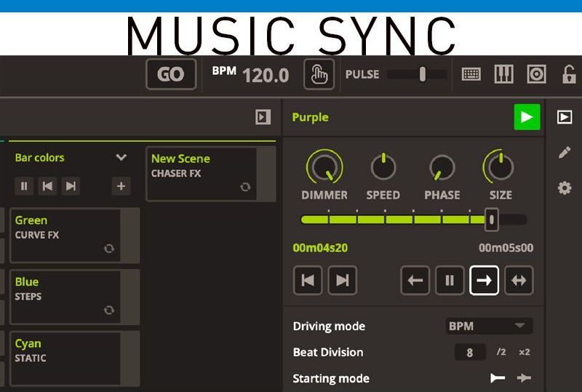This screenshot has height=392, width=582.
Task: Double beat division with x2
Action: pyautogui.click(x=524, y=352)
